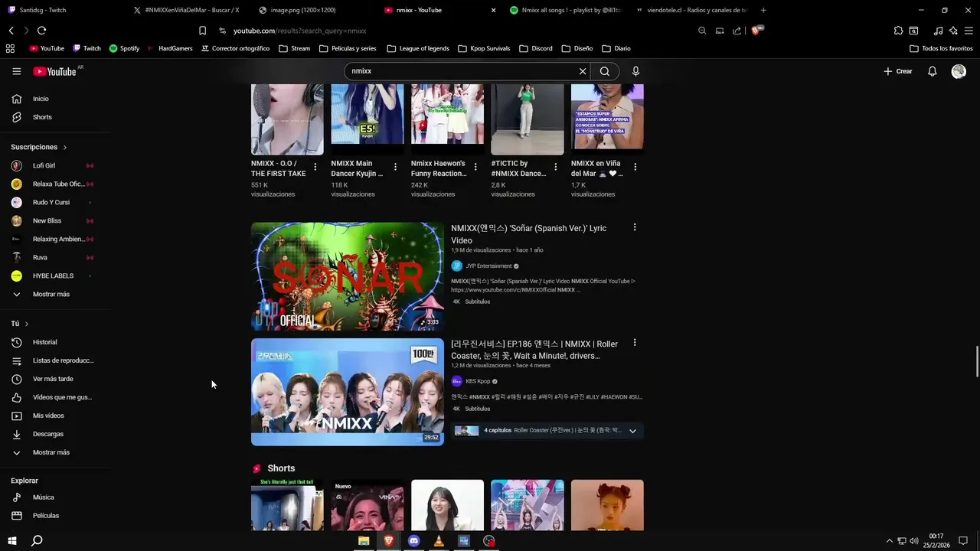The width and height of the screenshot is (980, 551).
Task: Open a new browser tab
Action: click(763, 10)
